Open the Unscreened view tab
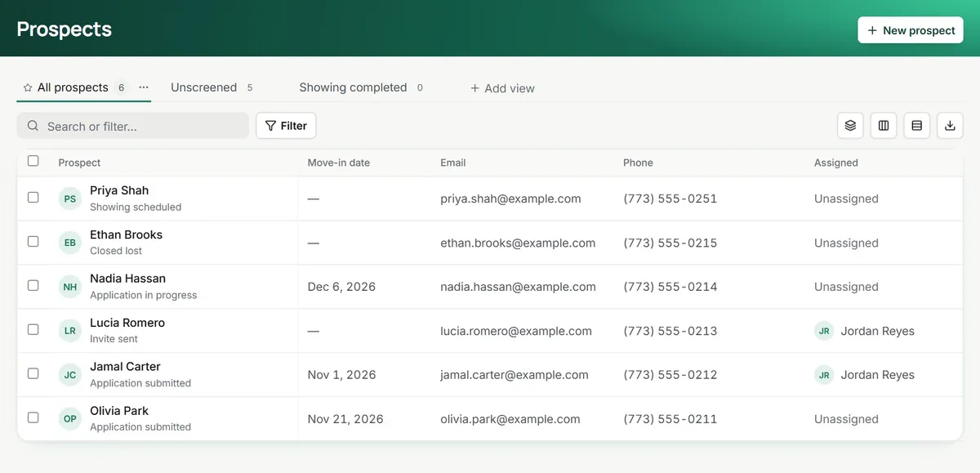The width and height of the screenshot is (980, 473). point(212,87)
